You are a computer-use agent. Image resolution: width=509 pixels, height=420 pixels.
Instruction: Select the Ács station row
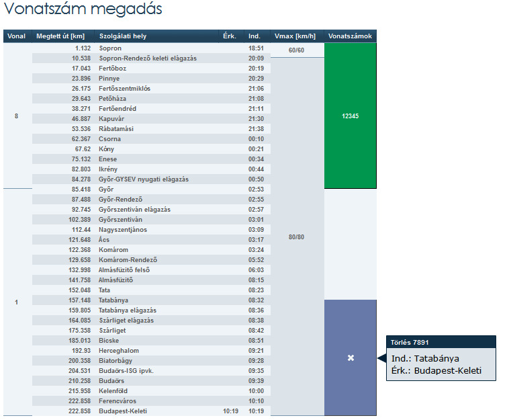[x=151, y=239]
